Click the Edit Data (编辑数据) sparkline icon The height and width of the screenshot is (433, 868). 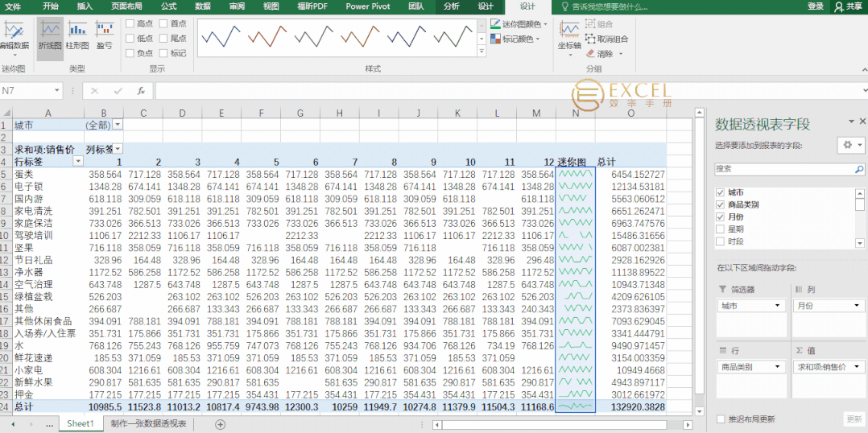13,30
